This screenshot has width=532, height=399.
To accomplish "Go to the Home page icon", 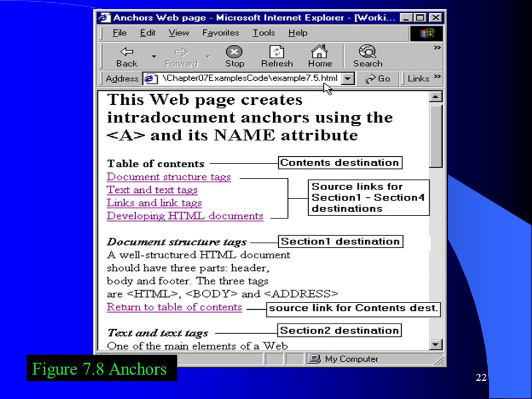I will pyautogui.click(x=319, y=52).
